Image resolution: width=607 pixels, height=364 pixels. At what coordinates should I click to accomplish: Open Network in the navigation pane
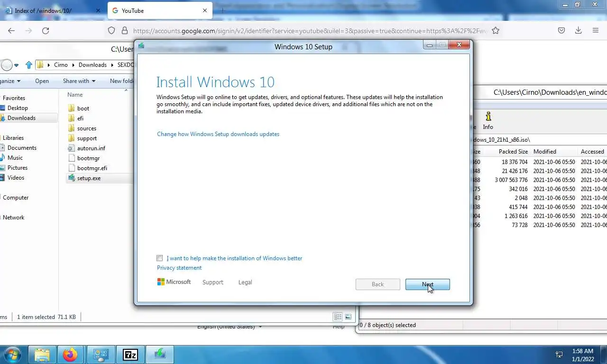(x=13, y=218)
